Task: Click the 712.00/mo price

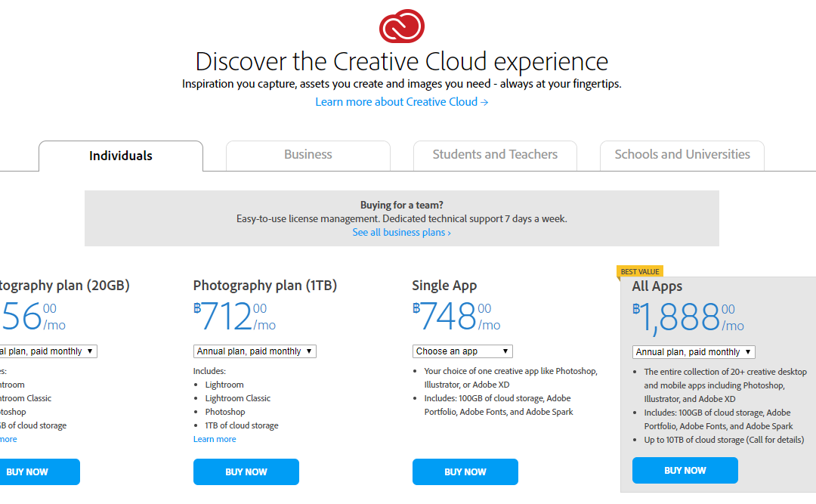Action: click(235, 317)
